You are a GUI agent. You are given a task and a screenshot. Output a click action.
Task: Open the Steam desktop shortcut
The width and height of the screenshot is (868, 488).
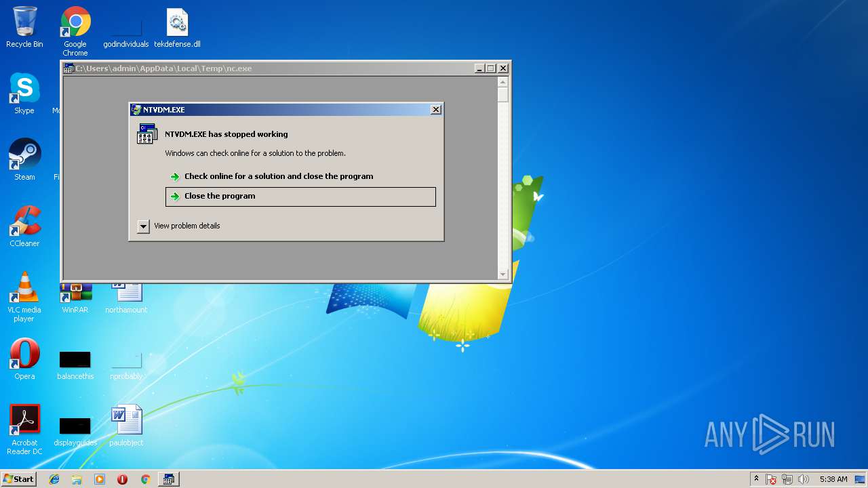(24, 160)
